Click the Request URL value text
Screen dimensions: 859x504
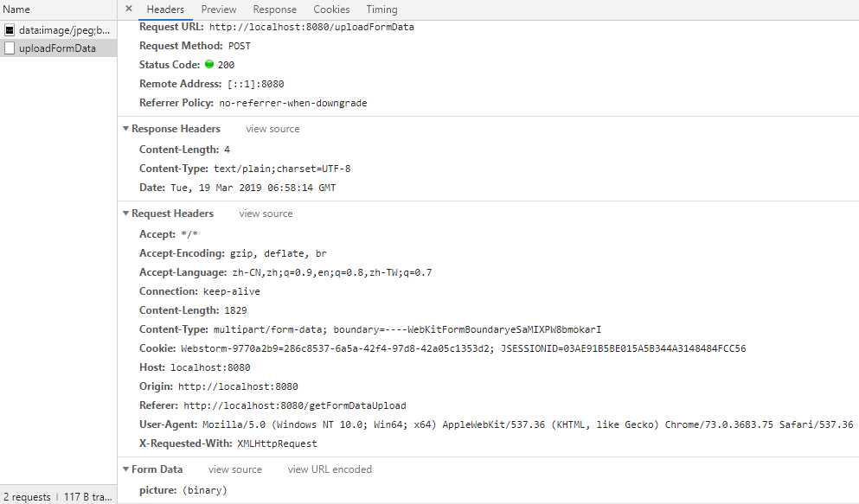point(311,27)
